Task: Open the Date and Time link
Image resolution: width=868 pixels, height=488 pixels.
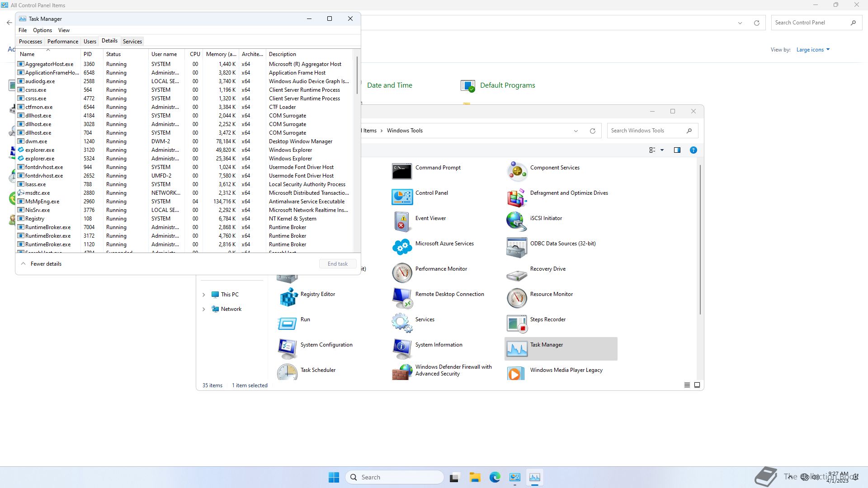Action: tap(390, 85)
